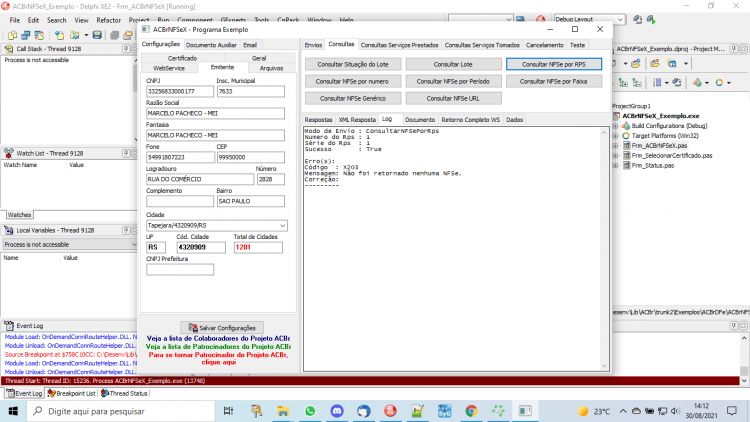The image size is (750, 422).
Task: Select the WebService tab
Action: click(169, 68)
